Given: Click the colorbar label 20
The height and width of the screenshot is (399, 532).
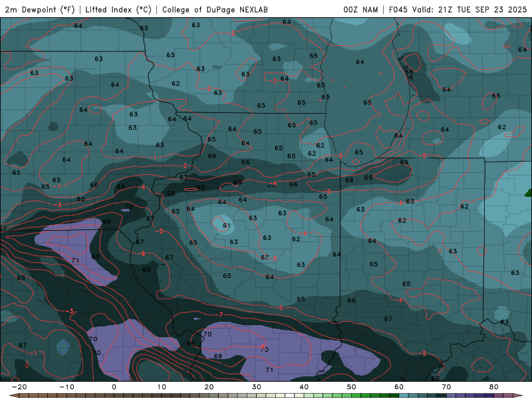Looking at the screenshot, I should coord(209,387).
